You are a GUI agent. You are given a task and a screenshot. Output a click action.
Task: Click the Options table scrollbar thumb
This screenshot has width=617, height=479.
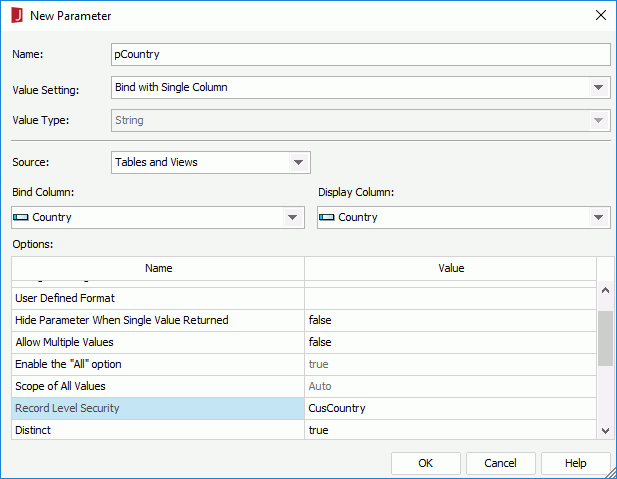[606, 338]
